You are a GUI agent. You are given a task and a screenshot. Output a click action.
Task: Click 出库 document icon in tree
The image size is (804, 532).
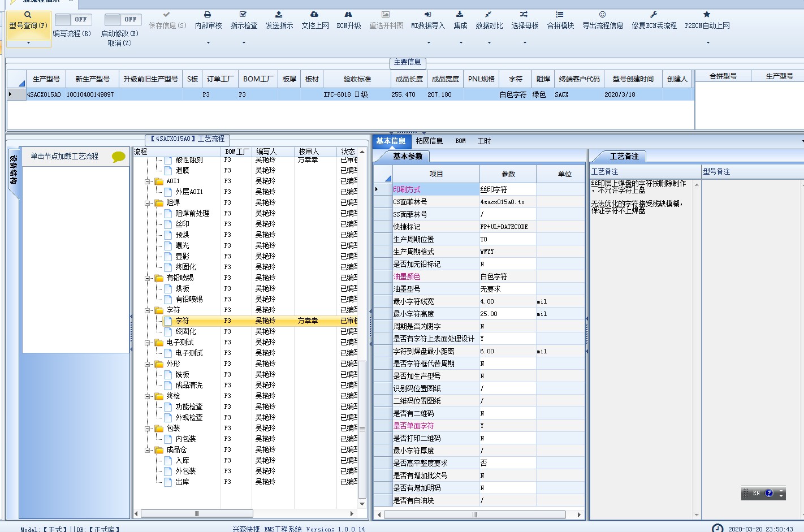tap(168, 482)
